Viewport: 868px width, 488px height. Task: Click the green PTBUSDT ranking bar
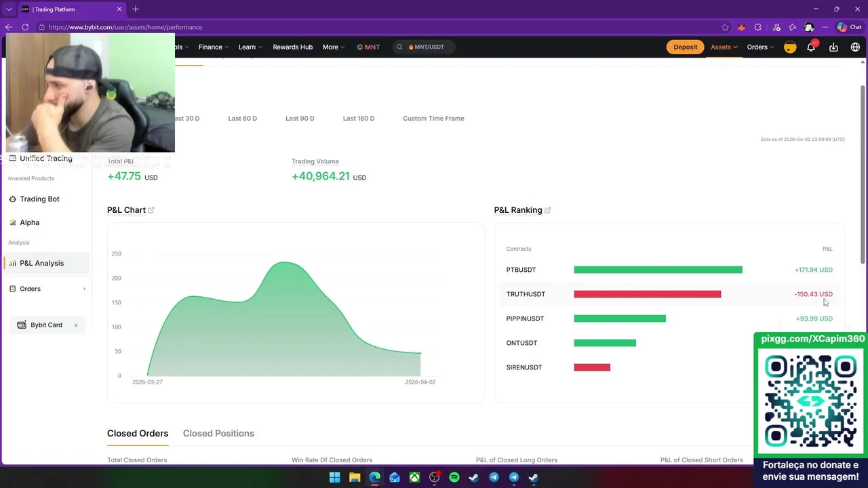[x=658, y=270]
